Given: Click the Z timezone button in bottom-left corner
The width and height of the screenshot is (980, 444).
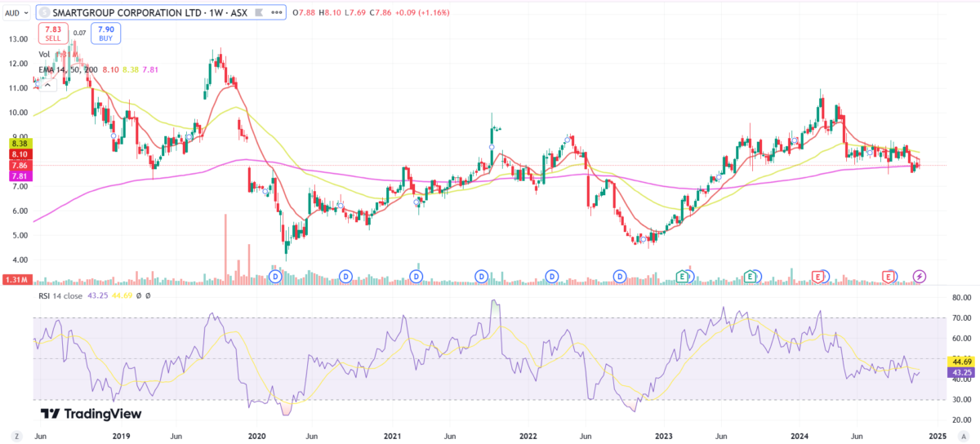Looking at the screenshot, I should [16, 436].
